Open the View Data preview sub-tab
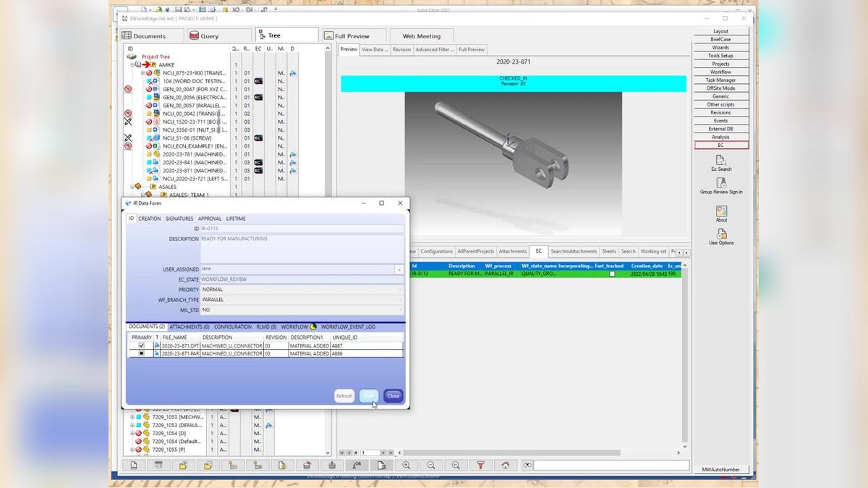The height and width of the screenshot is (488, 868). (375, 49)
